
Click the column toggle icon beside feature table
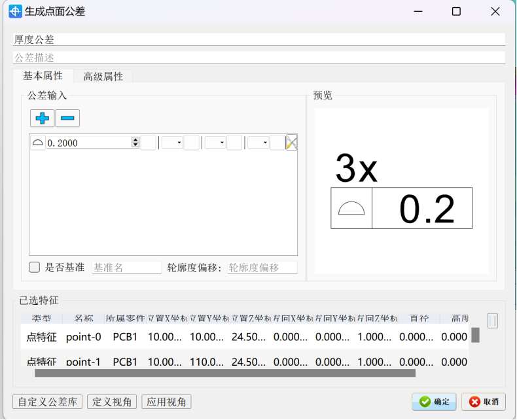(x=492, y=320)
